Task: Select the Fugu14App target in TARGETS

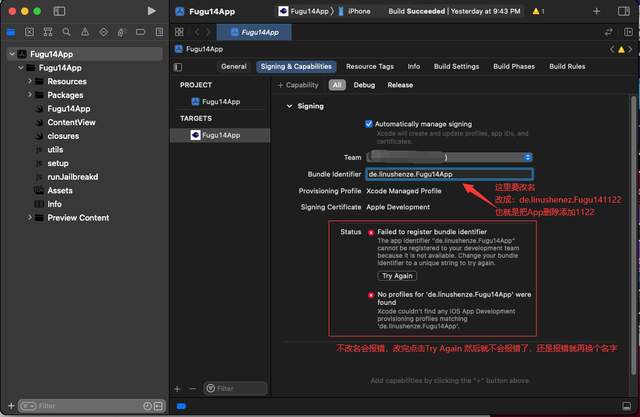Action: coord(220,135)
